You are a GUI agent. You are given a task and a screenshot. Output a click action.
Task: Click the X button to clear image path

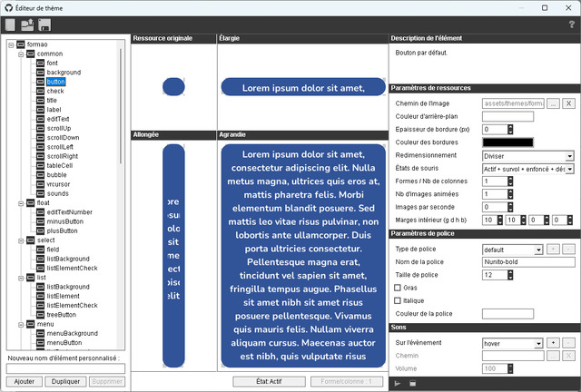click(x=568, y=103)
